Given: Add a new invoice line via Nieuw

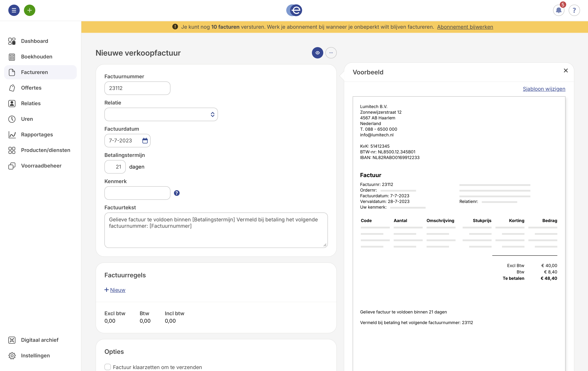Looking at the screenshot, I should (117, 290).
